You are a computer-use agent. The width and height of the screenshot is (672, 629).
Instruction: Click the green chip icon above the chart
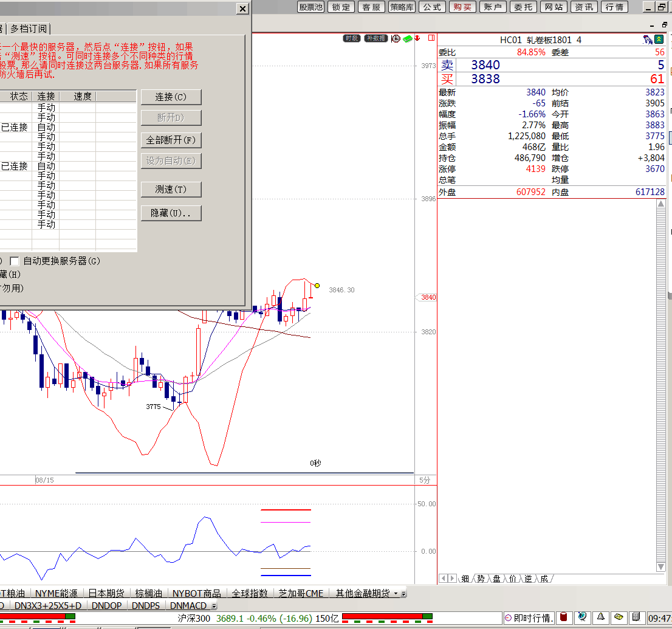point(408,38)
